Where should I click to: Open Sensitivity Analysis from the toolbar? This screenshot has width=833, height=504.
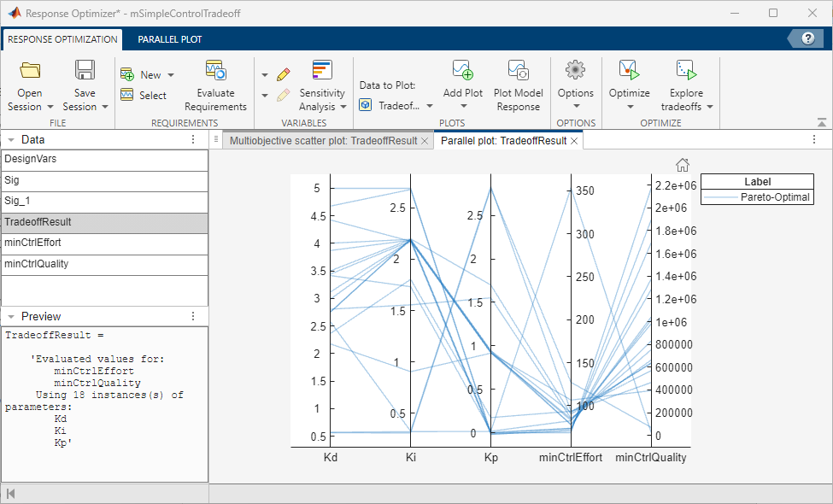click(x=322, y=72)
